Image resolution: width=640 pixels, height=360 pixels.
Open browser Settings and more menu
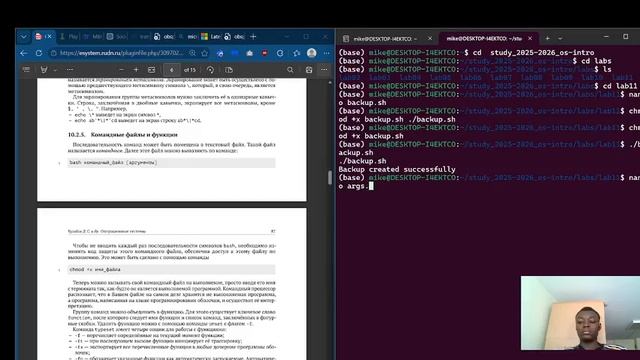[327, 53]
